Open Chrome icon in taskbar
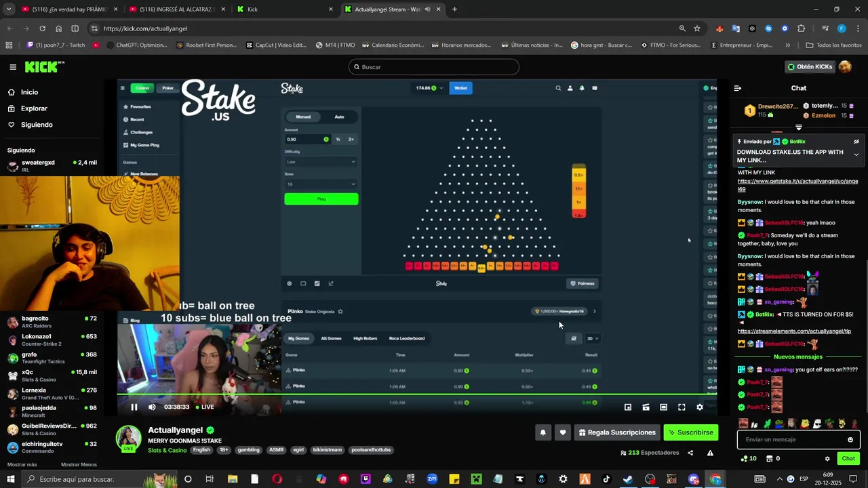Screen dimensions: 868x488 [716, 479]
